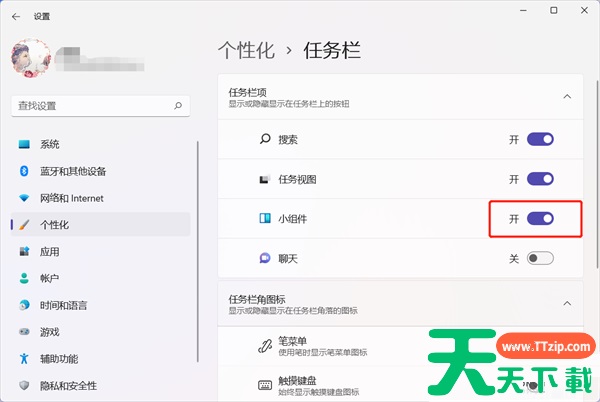
Task: Click the 辅助功能 accessibility icon
Action: [24, 358]
